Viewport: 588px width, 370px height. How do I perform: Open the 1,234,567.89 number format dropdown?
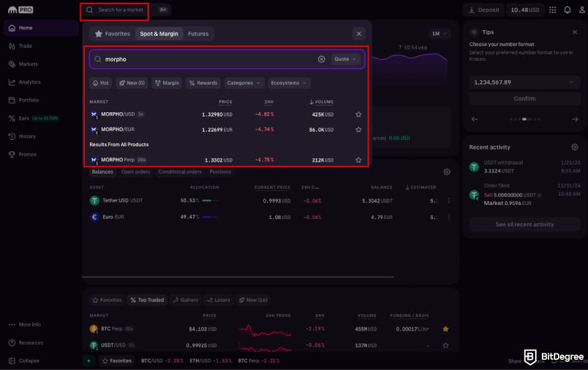point(525,82)
